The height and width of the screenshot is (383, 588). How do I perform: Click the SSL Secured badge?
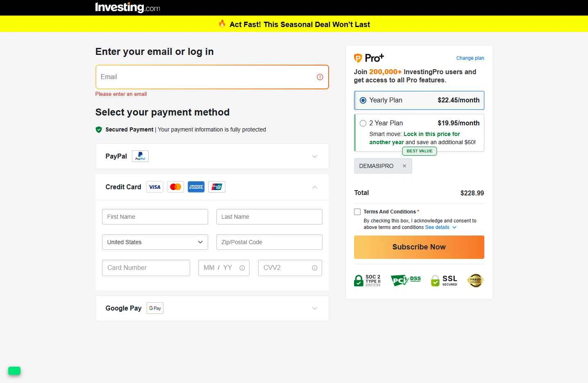click(x=444, y=281)
